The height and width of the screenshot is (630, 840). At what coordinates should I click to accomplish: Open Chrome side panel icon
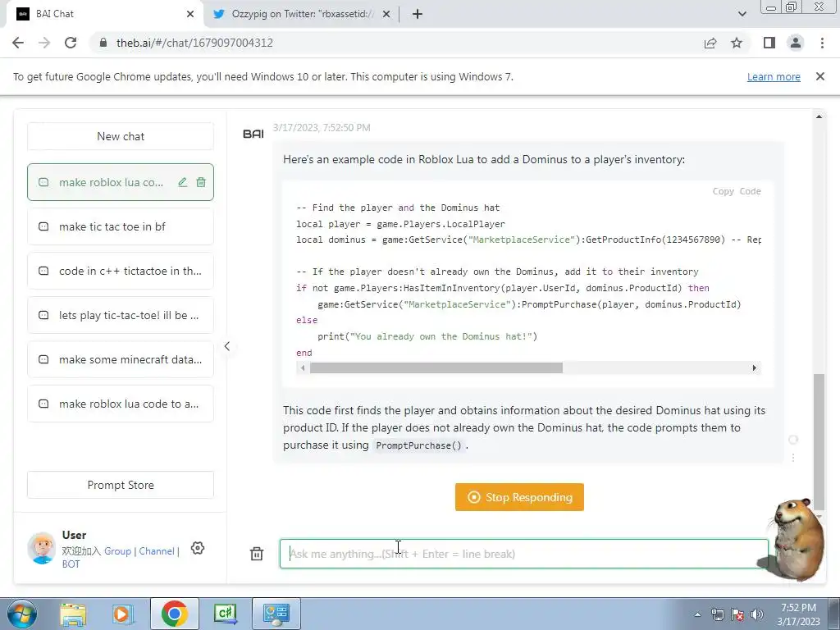click(769, 43)
